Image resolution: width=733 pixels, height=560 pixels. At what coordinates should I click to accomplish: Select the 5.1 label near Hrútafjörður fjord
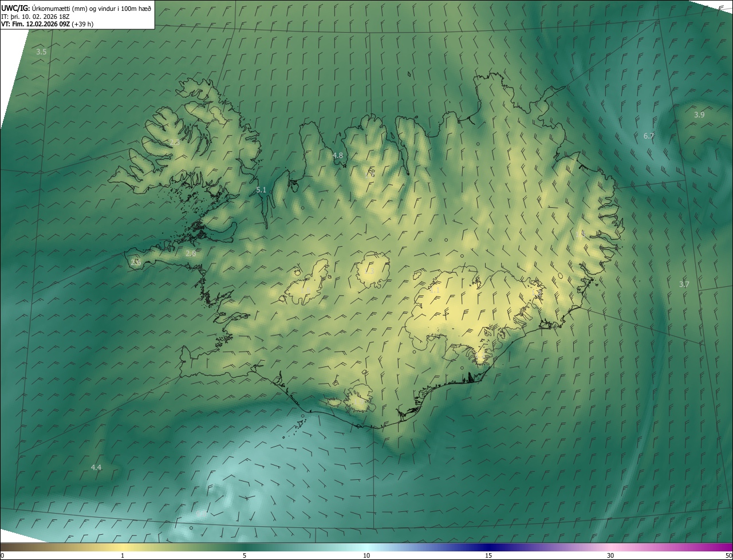click(x=261, y=190)
